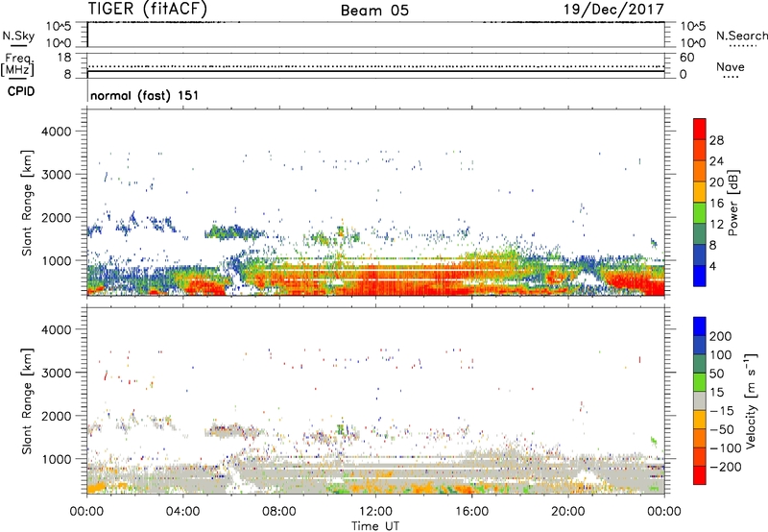The image size is (768, 532).
Task: Click the "N.Search" legend label
Action: pyautogui.click(x=741, y=36)
